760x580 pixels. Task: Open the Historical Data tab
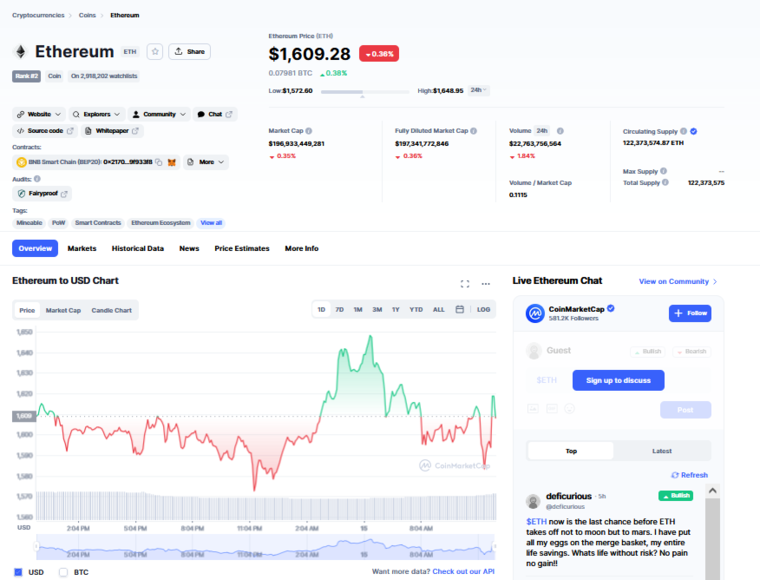click(138, 249)
